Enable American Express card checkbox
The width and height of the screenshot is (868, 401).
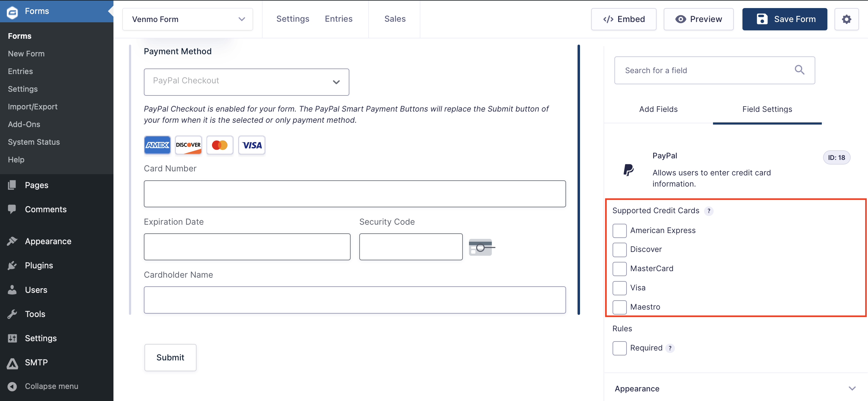point(619,231)
